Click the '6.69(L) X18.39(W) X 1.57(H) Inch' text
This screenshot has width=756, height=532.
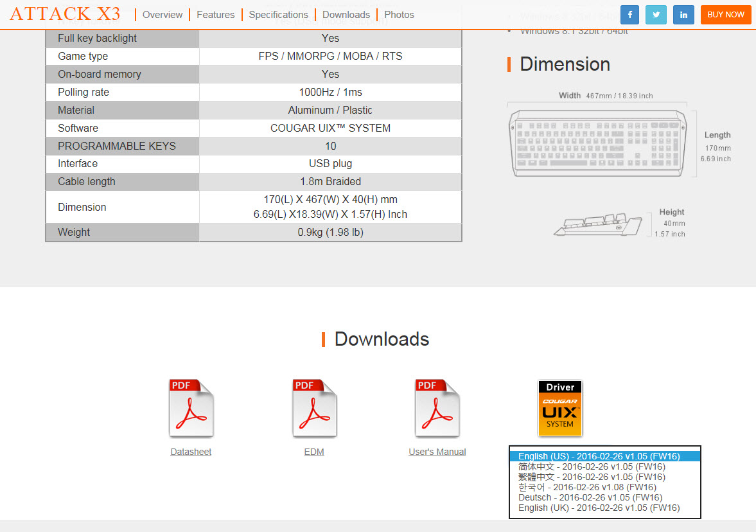(x=330, y=215)
